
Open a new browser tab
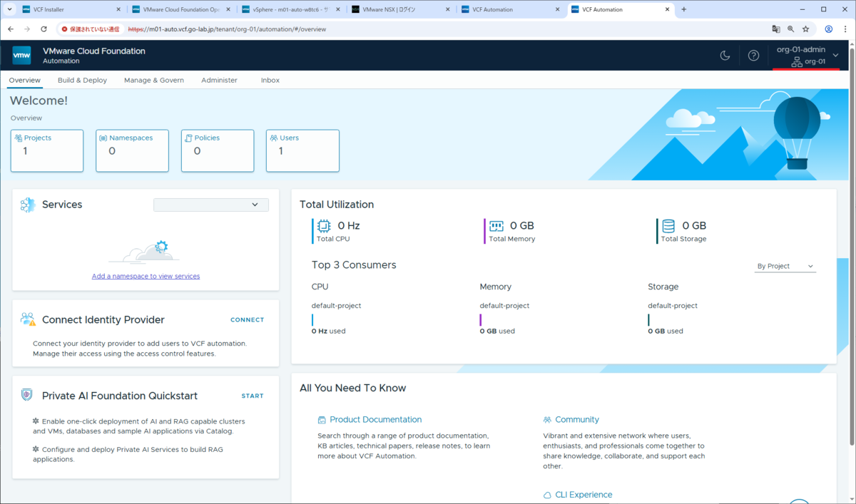[683, 9]
